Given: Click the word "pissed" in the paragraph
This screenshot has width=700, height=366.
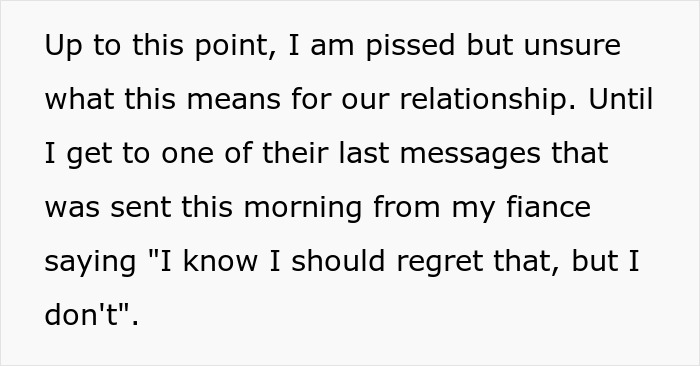Looking at the screenshot, I should [x=410, y=46].
